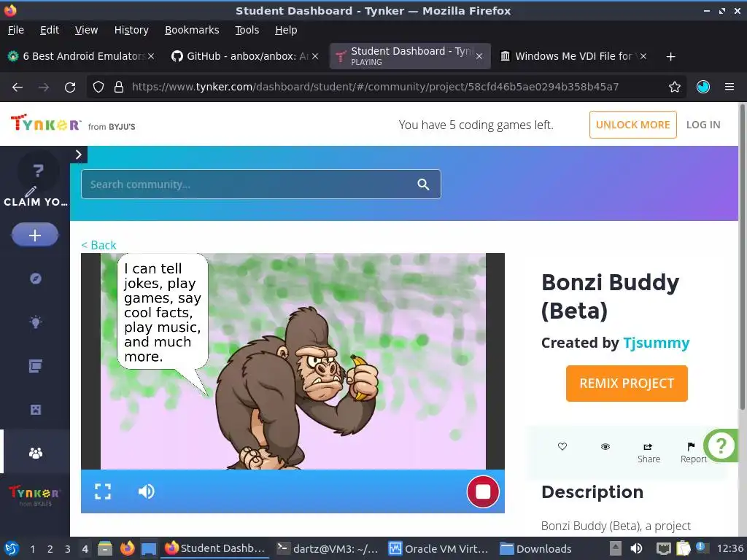Click LOG IN in the header
This screenshot has height=560, width=747.
tap(703, 125)
